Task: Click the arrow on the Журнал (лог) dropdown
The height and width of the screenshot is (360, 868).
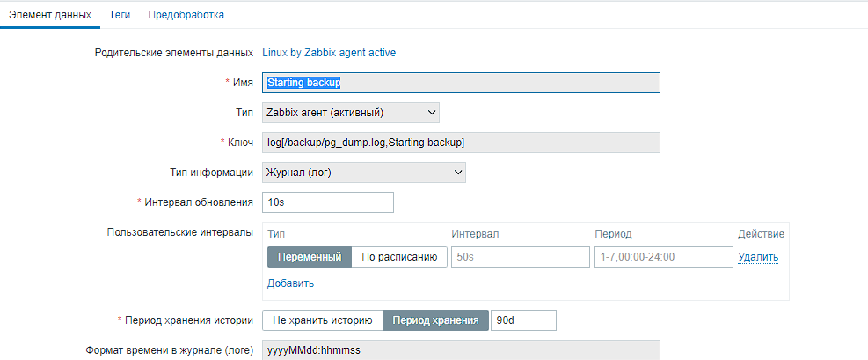Action: [457, 173]
